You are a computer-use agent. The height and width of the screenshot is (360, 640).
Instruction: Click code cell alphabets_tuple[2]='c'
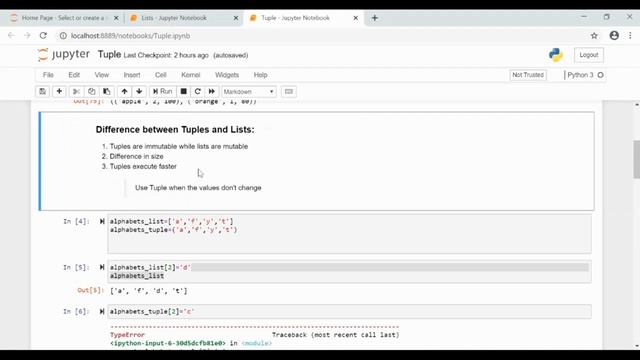349,311
